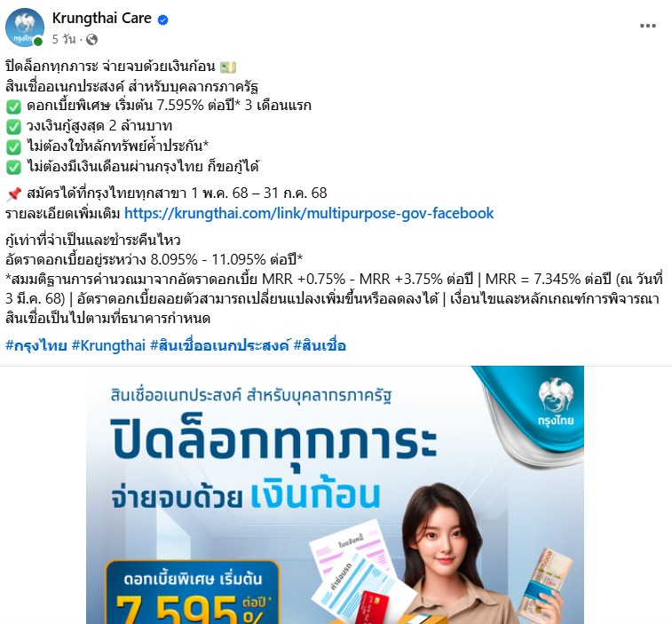
Task: Open the Krungthai Care profile picture
Action: click(x=25, y=27)
